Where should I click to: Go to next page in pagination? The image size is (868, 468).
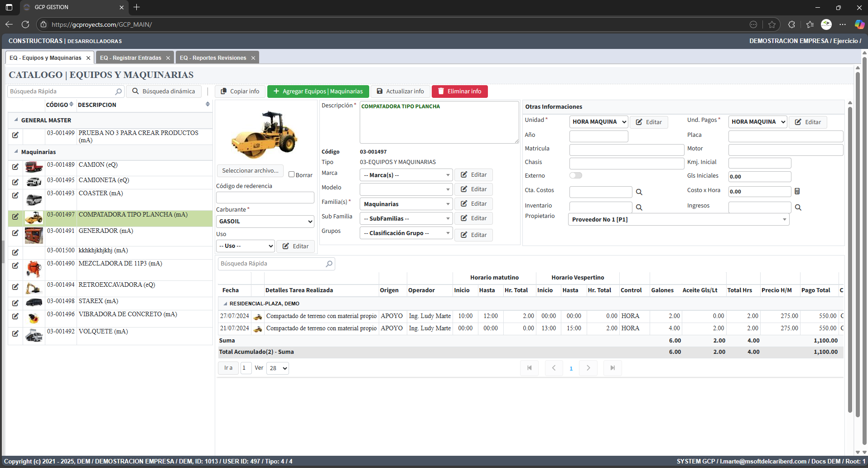(x=588, y=368)
